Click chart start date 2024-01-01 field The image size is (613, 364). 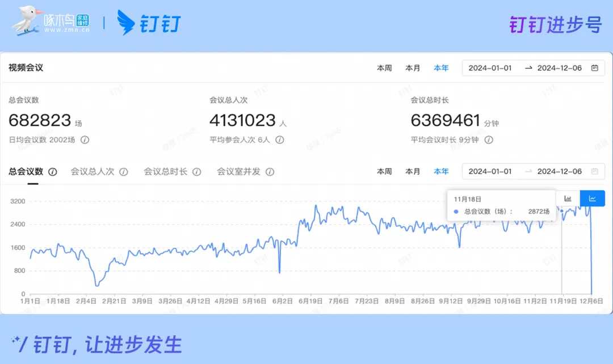490,171
